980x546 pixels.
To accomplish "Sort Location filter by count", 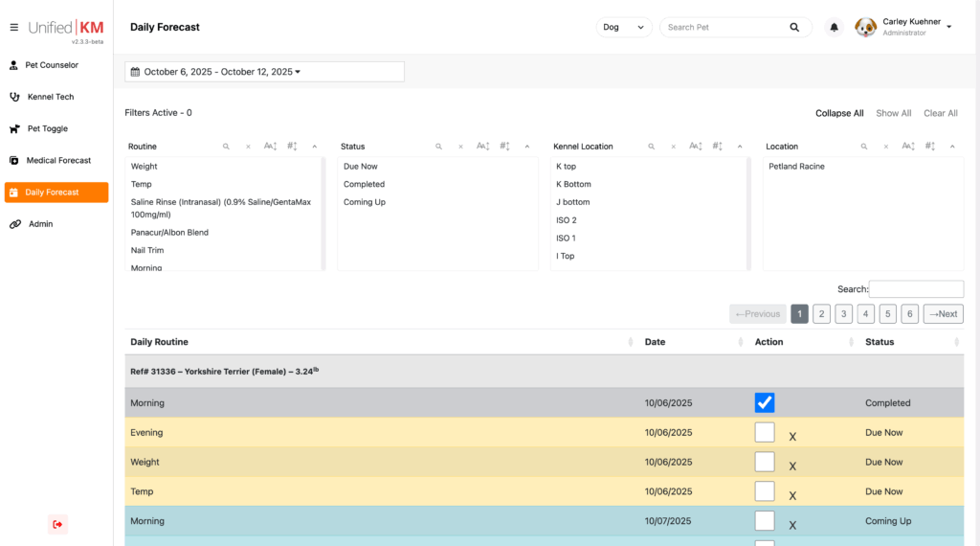I will pyautogui.click(x=930, y=147).
